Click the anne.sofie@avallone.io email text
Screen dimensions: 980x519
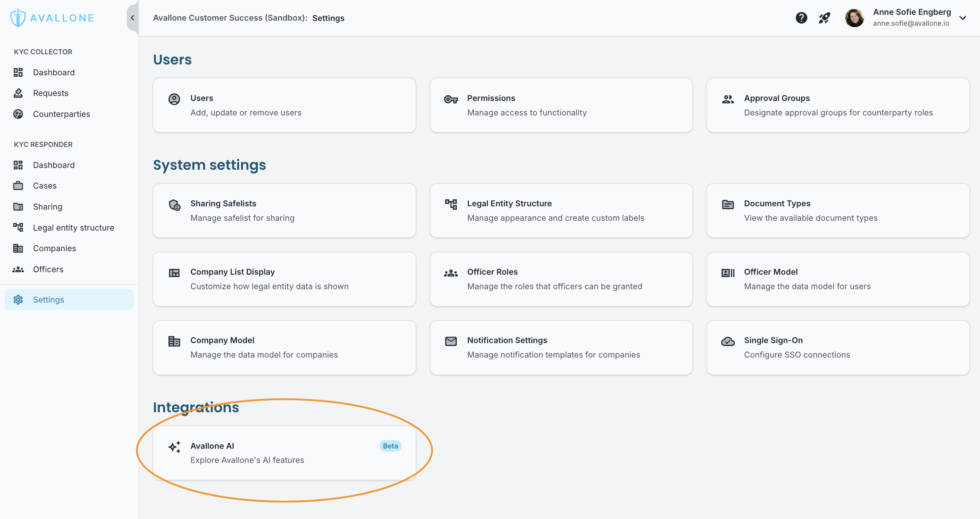(911, 24)
